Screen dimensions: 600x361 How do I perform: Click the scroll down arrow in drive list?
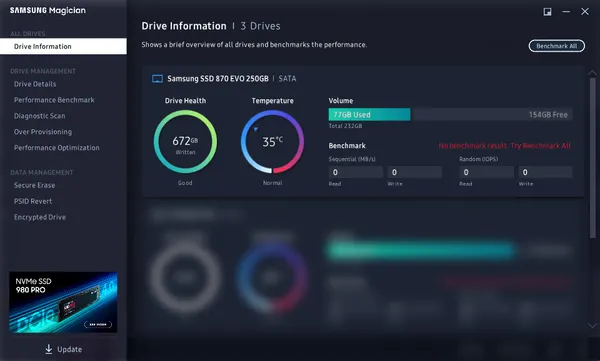(x=592, y=325)
